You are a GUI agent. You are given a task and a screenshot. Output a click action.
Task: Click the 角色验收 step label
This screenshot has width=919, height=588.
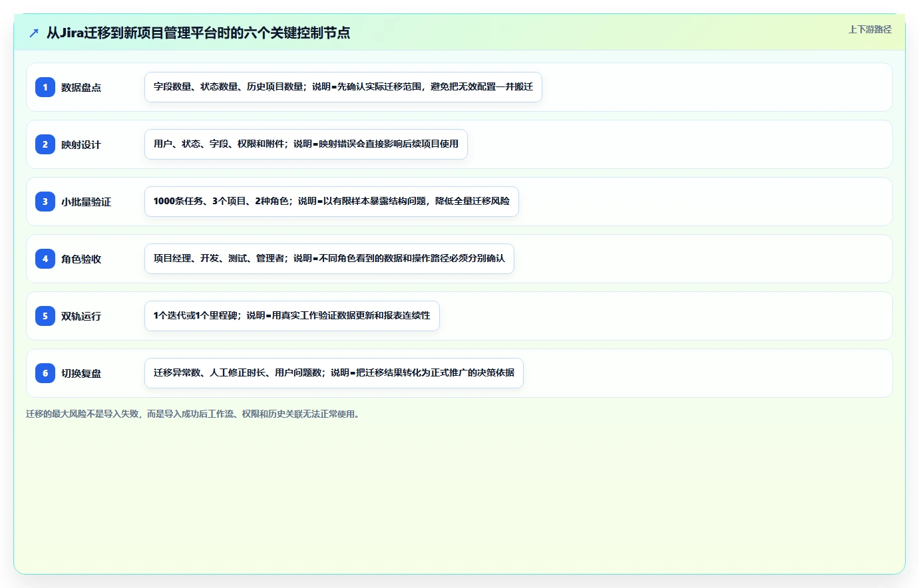(81, 259)
